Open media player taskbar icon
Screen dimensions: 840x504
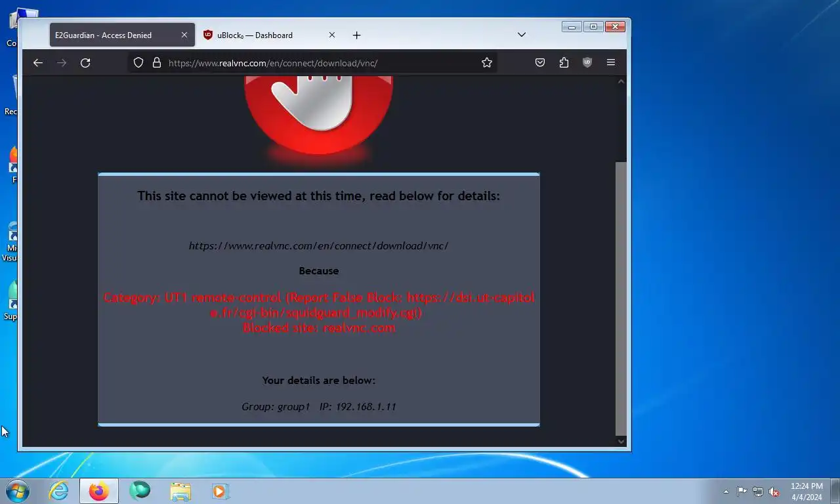click(x=220, y=491)
